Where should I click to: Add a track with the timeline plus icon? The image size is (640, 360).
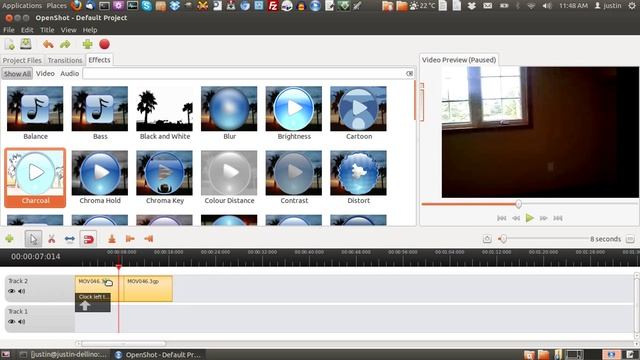tap(9, 239)
